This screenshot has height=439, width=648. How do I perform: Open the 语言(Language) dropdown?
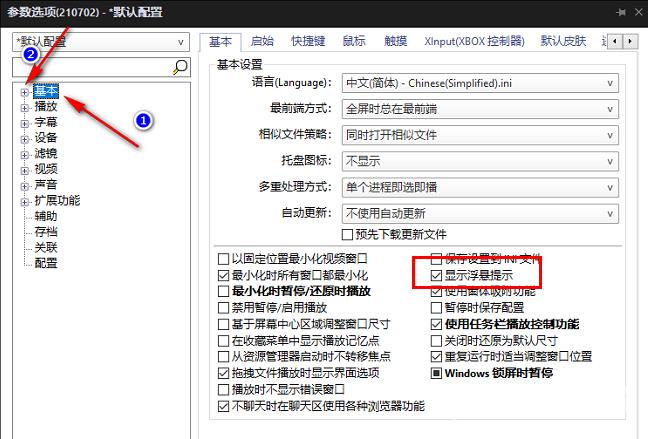[480, 82]
